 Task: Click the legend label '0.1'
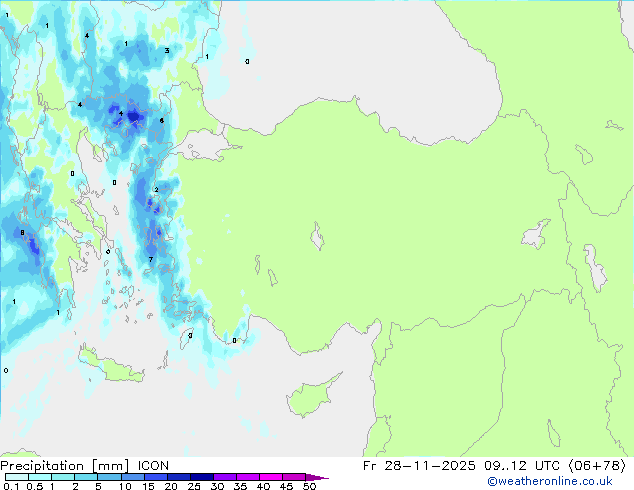click(x=11, y=486)
